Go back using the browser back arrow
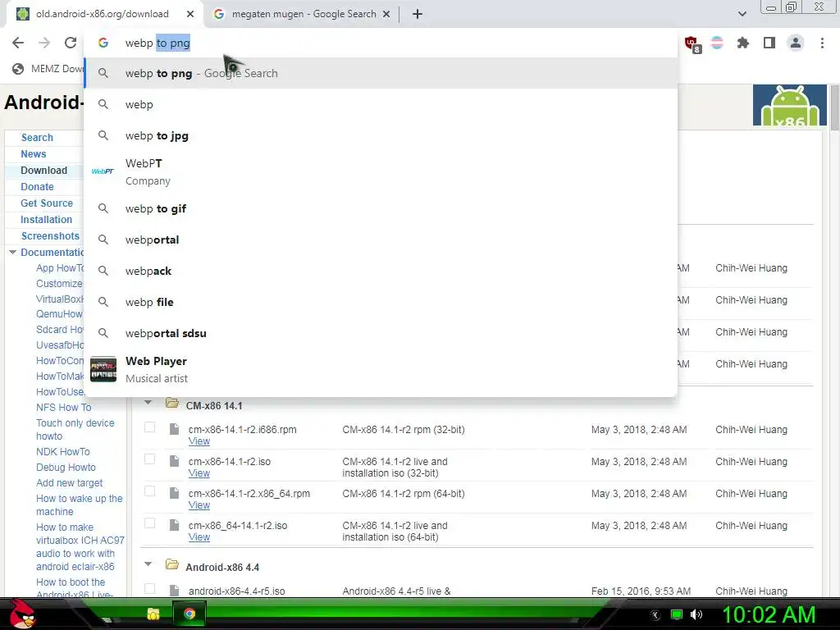The width and height of the screenshot is (840, 630). [18, 43]
